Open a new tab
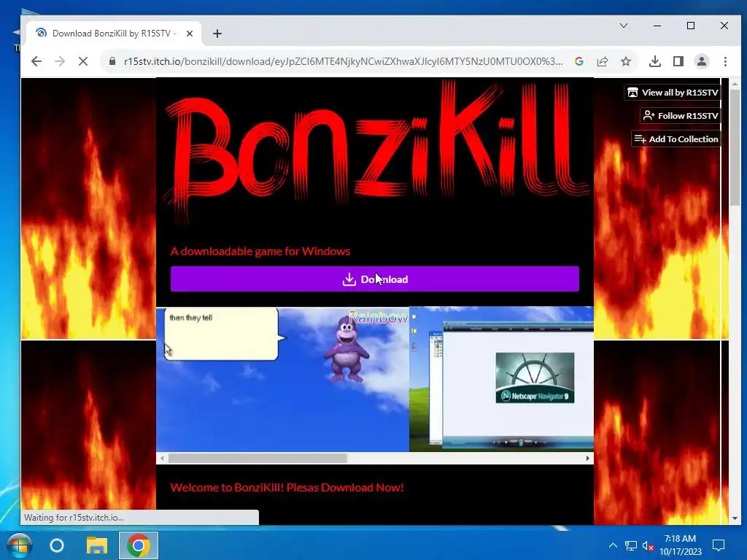Screen dimensions: 747x560 coord(217,34)
